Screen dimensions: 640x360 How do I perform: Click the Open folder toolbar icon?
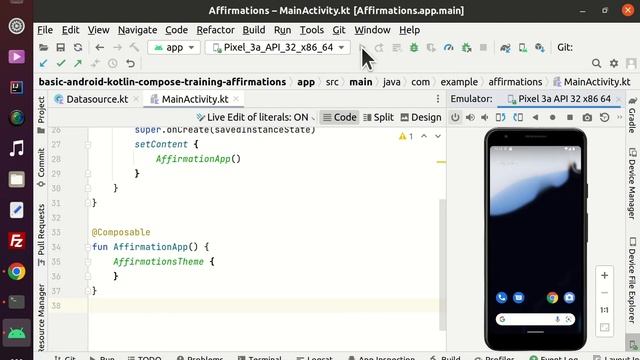(x=43, y=47)
